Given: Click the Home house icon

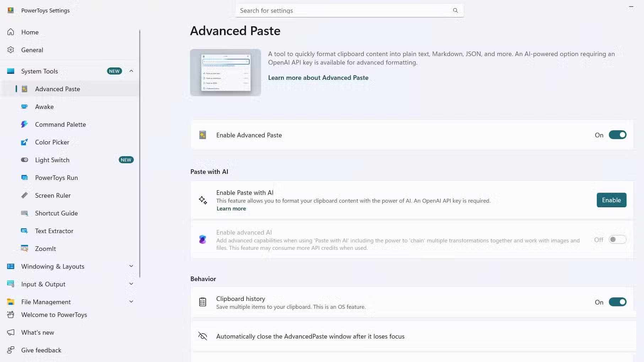Looking at the screenshot, I should 11,32.
